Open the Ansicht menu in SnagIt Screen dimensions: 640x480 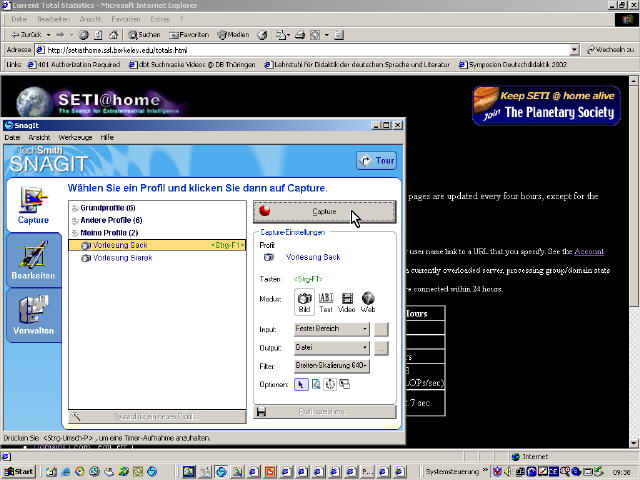coord(40,137)
